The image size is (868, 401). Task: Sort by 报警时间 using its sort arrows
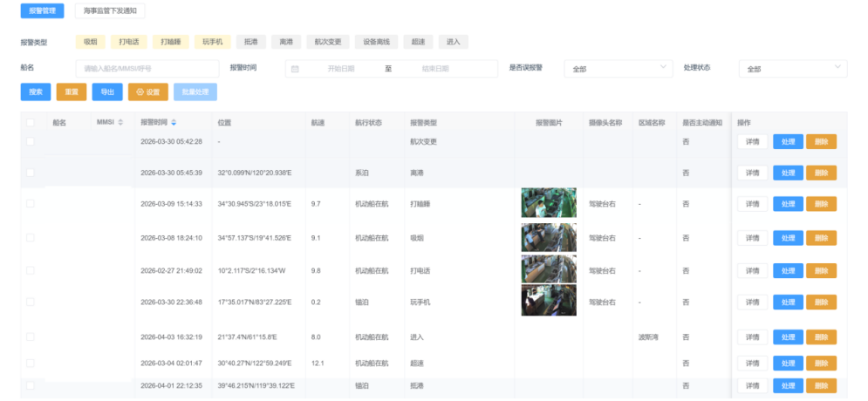click(174, 122)
